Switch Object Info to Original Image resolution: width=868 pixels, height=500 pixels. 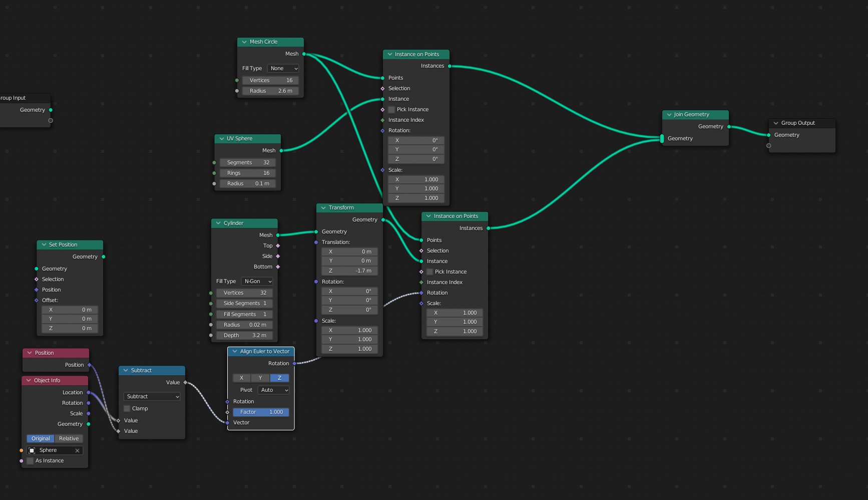pos(41,439)
